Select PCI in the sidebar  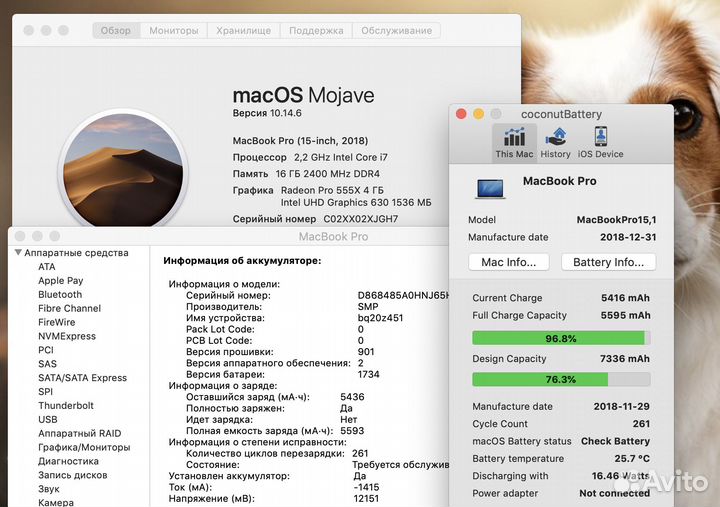(46, 350)
